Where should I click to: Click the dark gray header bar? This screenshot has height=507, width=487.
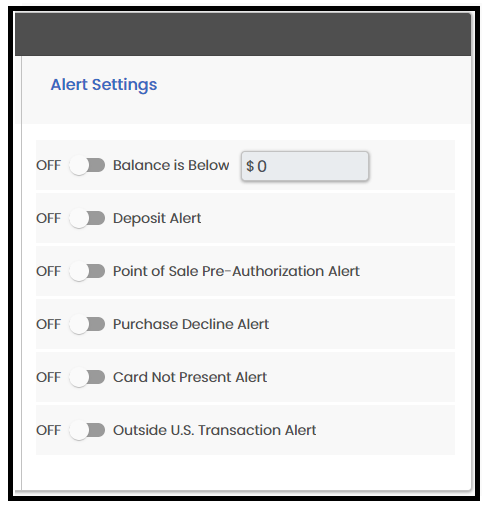point(243,34)
